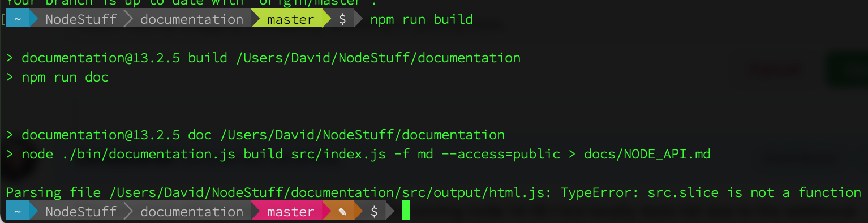Click the green block cursor

pos(405,211)
